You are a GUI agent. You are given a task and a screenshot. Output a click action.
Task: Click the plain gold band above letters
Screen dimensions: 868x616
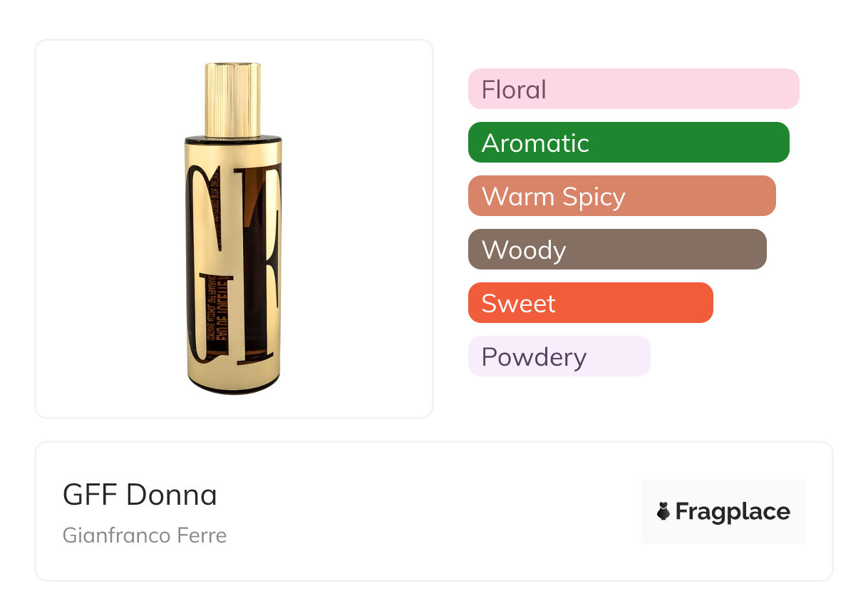click(233, 152)
